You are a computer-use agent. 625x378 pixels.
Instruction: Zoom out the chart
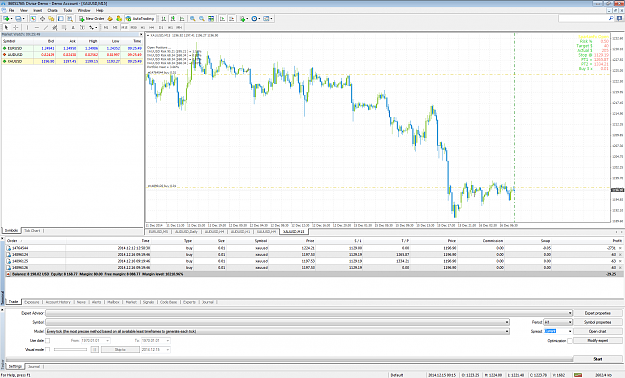pyautogui.click(x=202, y=18)
